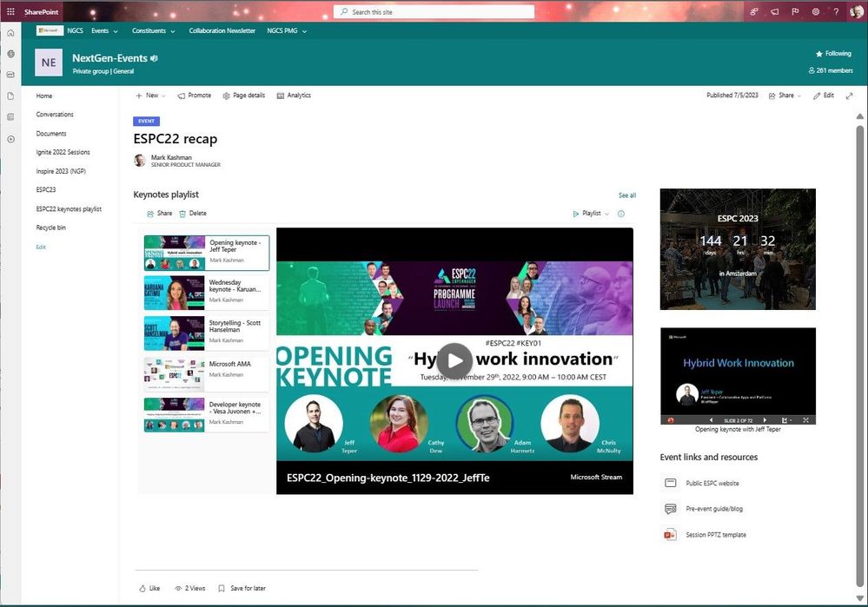Click the Create plus icon in left rail
The height and width of the screenshot is (607, 868).
(x=10, y=139)
